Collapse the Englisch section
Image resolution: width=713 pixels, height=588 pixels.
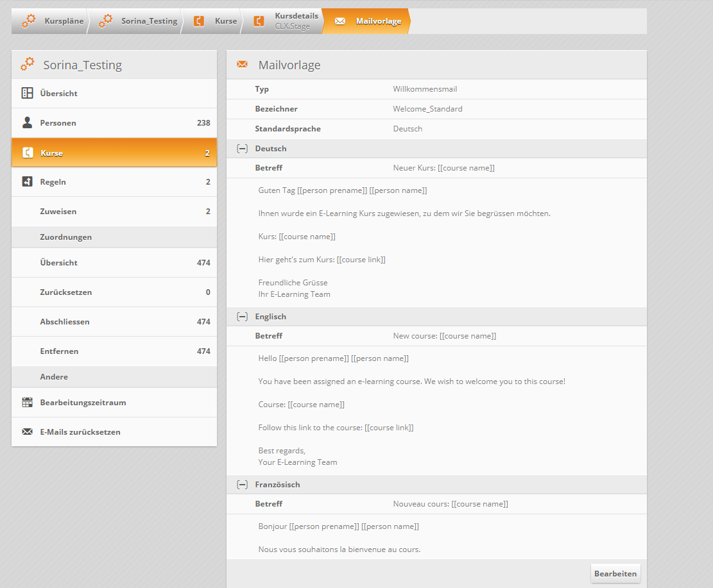coord(242,317)
